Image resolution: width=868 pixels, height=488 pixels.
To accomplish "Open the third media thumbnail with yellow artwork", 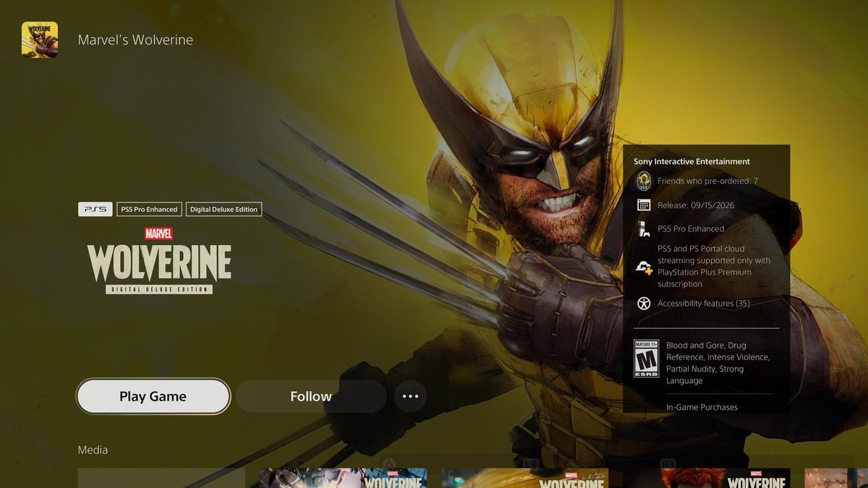I will point(524,478).
